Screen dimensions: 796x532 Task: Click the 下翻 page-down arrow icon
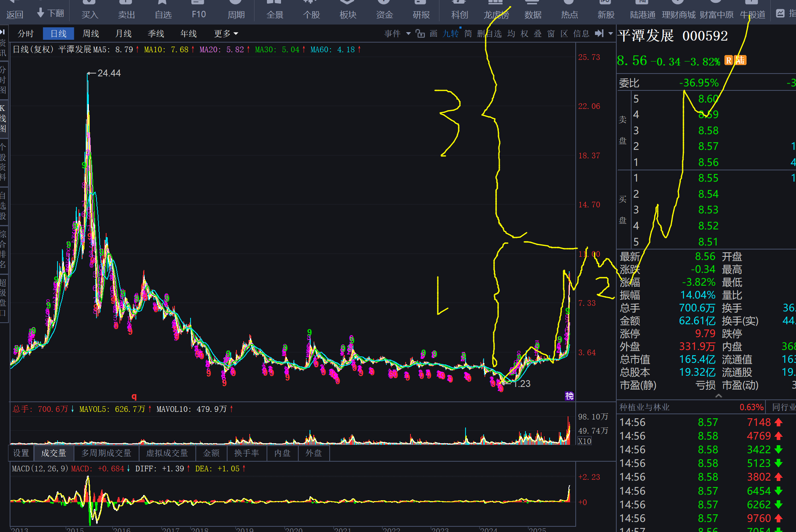(x=41, y=13)
